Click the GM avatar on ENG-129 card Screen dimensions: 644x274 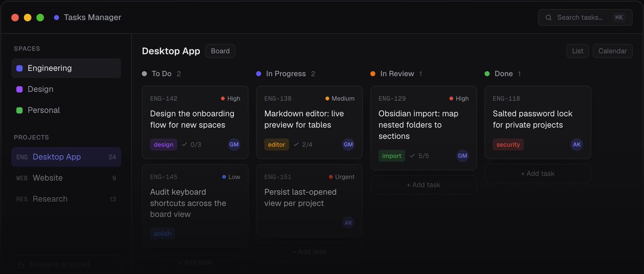(463, 155)
